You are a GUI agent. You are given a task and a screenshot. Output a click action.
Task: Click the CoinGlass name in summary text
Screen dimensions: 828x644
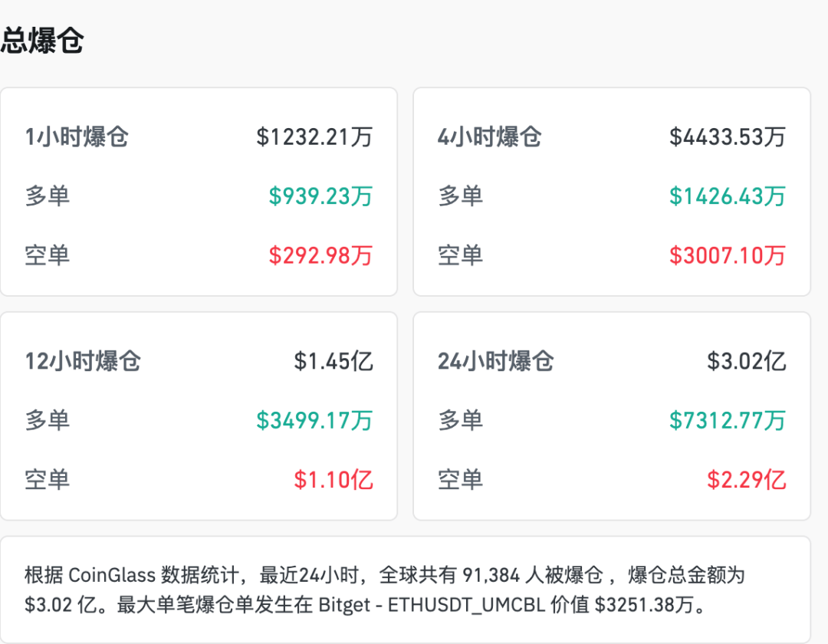tap(112, 575)
